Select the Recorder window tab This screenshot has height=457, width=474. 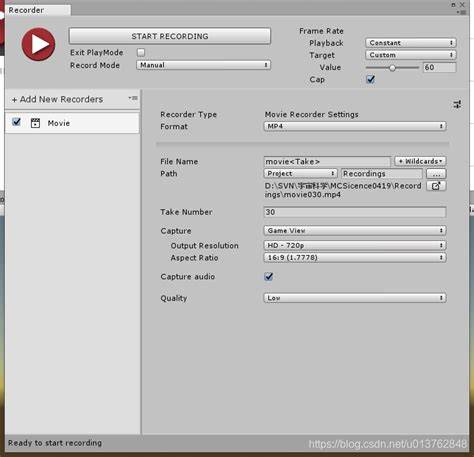click(x=38, y=10)
